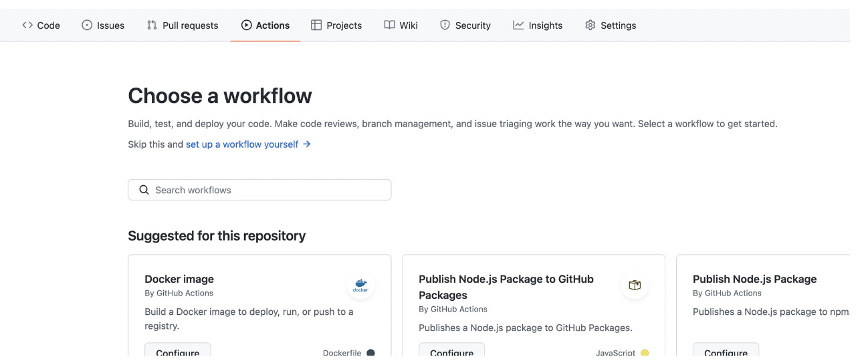This screenshot has height=361, width=868.
Task: Click the package box icon on GitHub Packages card
Action: (635, 285)
